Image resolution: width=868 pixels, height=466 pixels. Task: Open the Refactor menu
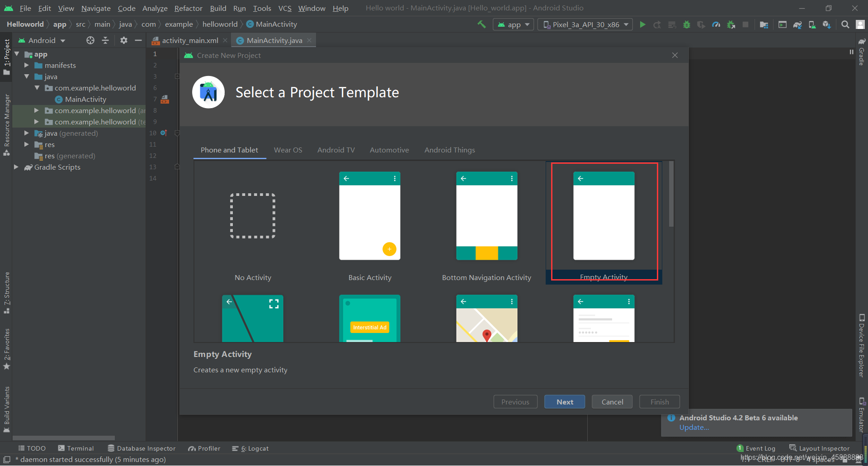coord(189,8)
